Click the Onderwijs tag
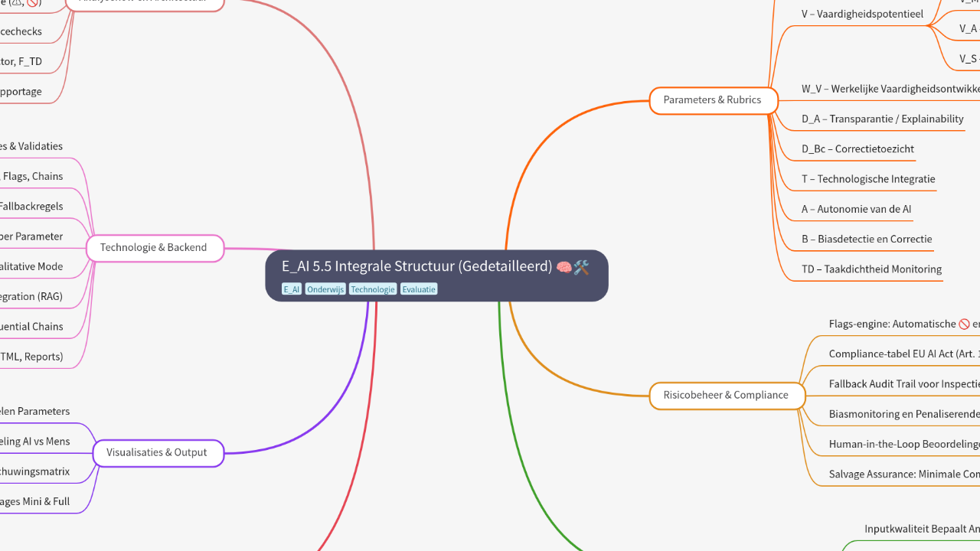The height and width of the screenshot is (551, 980). point(325,289)
